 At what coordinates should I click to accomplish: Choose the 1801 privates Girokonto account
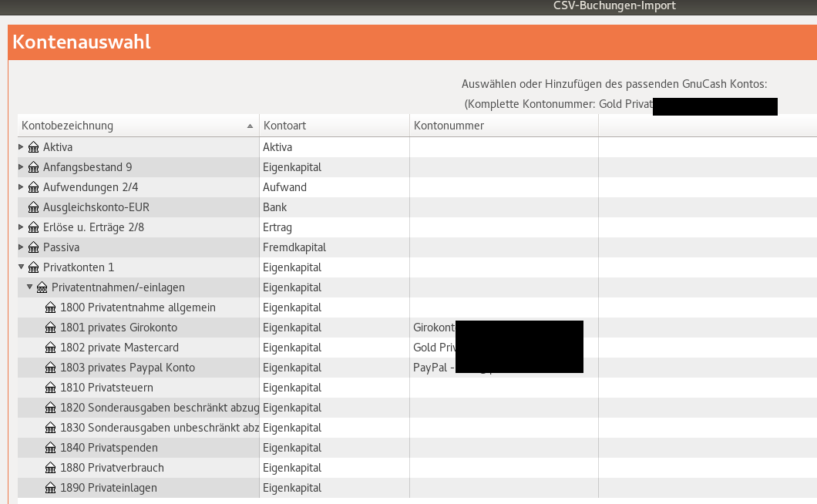pyautogui.click(x=417, y=328)
